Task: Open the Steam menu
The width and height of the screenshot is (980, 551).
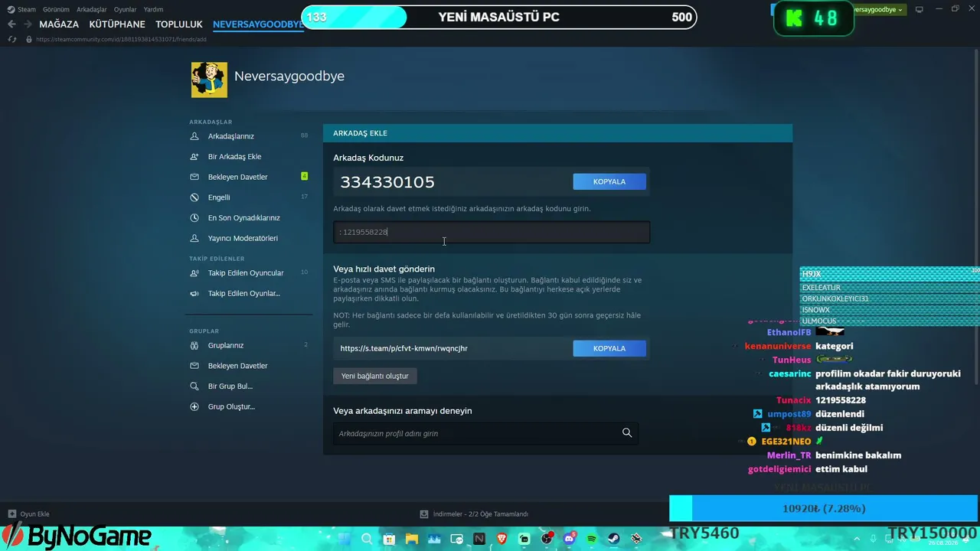Action: 27,10
